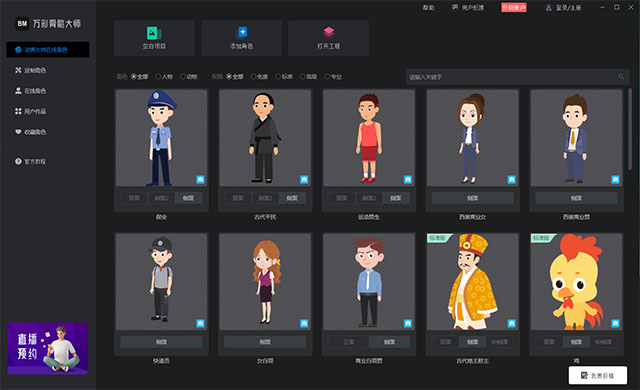Open User Works (用户作品) in the sidebar
Screen dimensions: 640x390
tap(35, 111)
